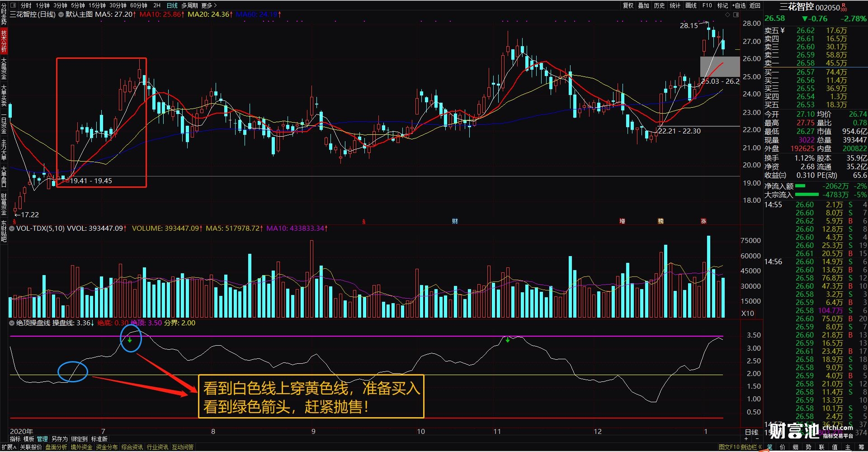Open the 分时走势 sidebar tab
The height and width of the screenshot is (452, 868).
4,14
